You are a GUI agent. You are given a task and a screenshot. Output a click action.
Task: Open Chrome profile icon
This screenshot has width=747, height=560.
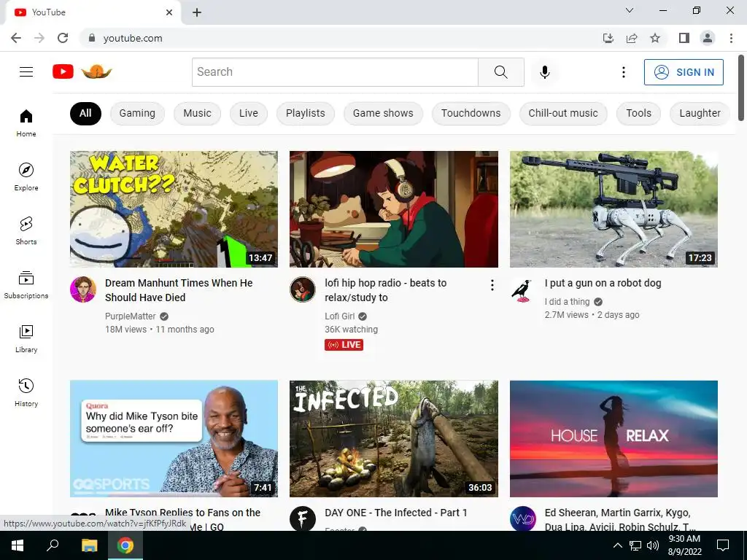[x=708, y=38]
